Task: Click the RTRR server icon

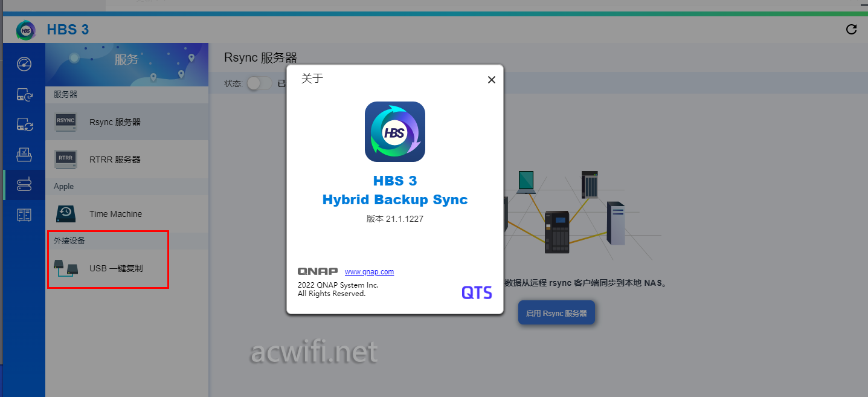Action: (x=65, y=159)
